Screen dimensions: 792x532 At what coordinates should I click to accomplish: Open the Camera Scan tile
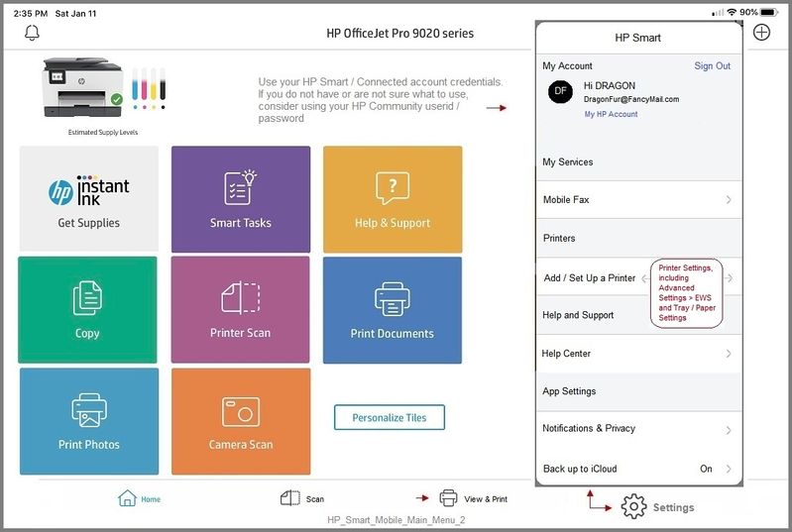(x=241, y=421)
